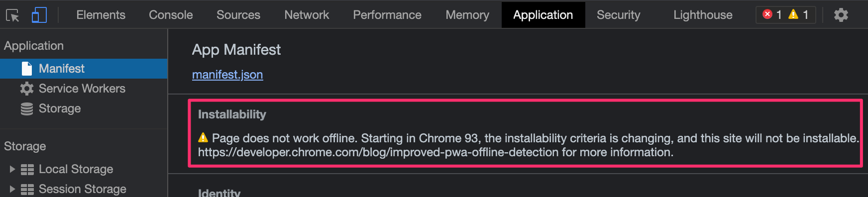Screen dimensions: 868x197
Task: Open DevTools settings gear icon
Action: (x=841, y=15)
